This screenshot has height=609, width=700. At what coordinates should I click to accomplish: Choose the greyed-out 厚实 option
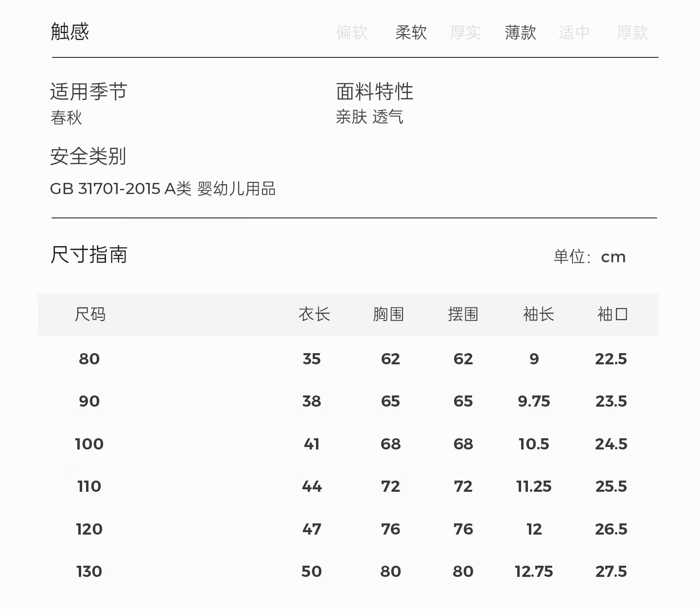coord(465,33)
